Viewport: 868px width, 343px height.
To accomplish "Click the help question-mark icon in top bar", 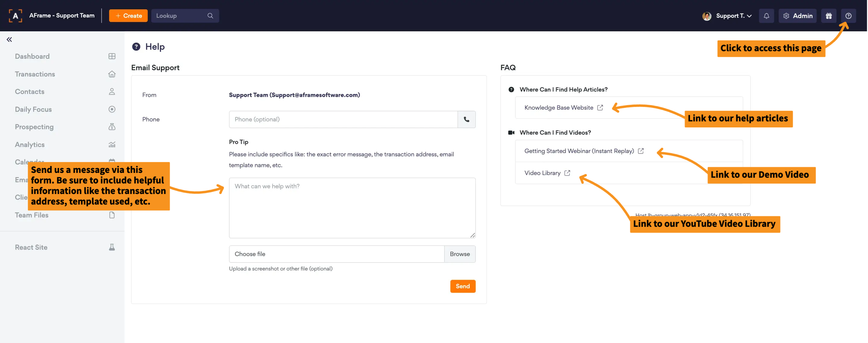I will tap(848, 16).
